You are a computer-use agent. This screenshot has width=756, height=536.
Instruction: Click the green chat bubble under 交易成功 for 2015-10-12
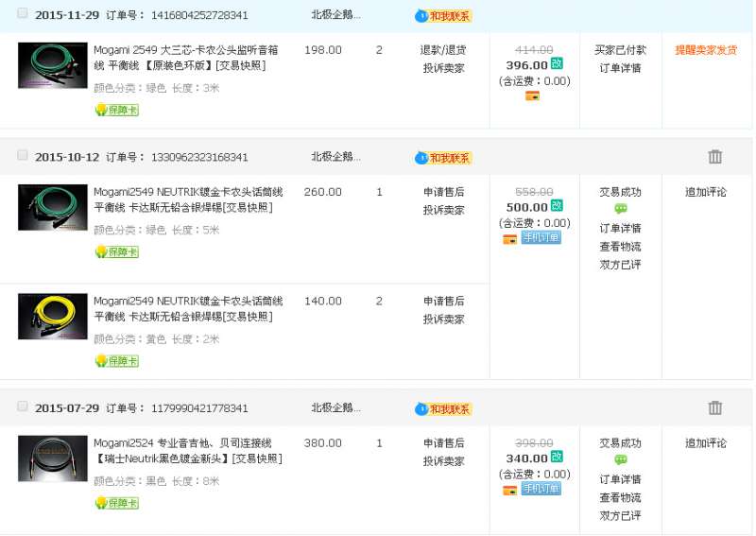point(620,209)
